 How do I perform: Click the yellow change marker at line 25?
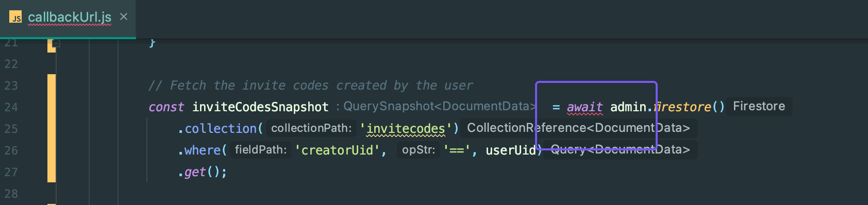(52, 128)
